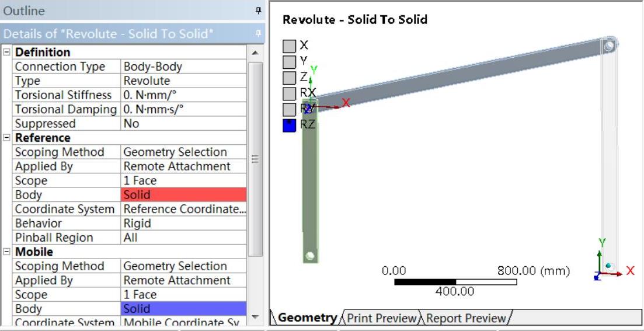The width and height of the screenshot is (644, 331).
Task: Click the Torsional Stiffness property label
Action: click(x=63, y=95)
